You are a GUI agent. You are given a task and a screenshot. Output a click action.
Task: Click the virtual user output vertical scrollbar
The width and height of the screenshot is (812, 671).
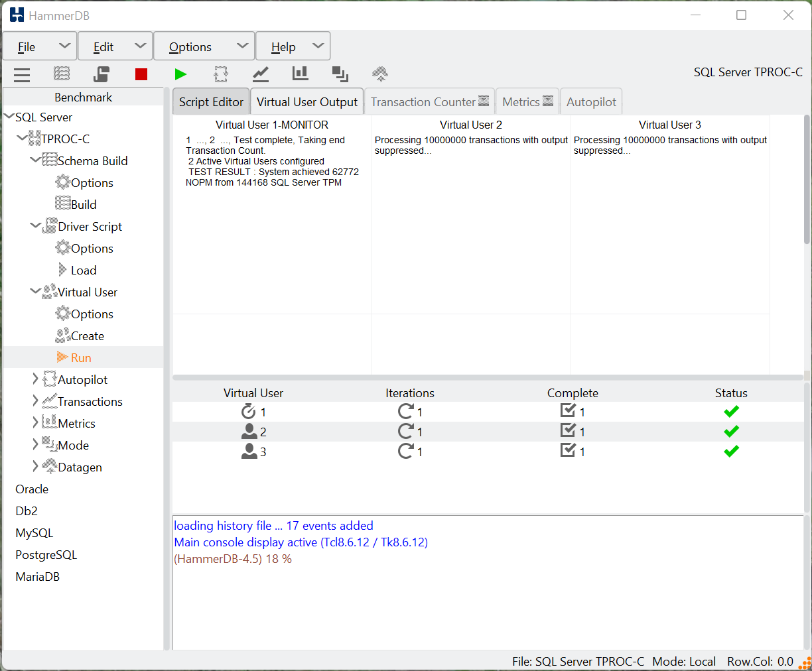tap(807, 179)
